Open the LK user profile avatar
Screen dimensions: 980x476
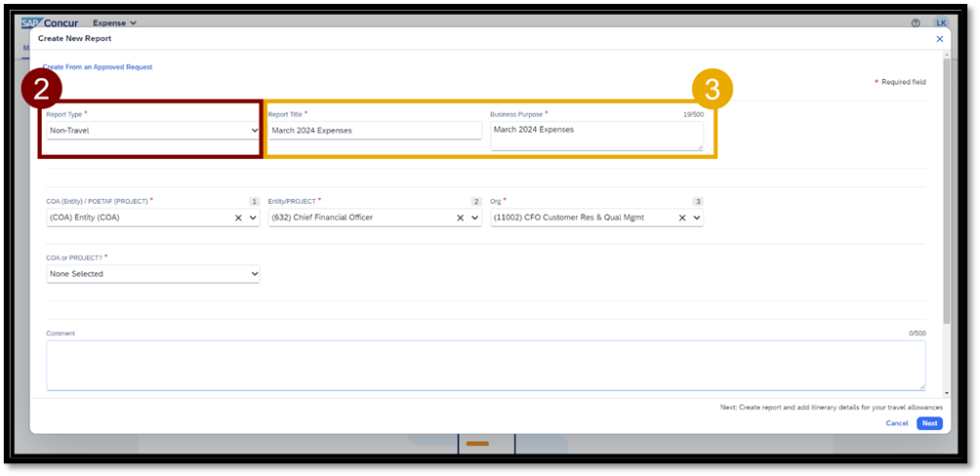click(x=941, y=22)
